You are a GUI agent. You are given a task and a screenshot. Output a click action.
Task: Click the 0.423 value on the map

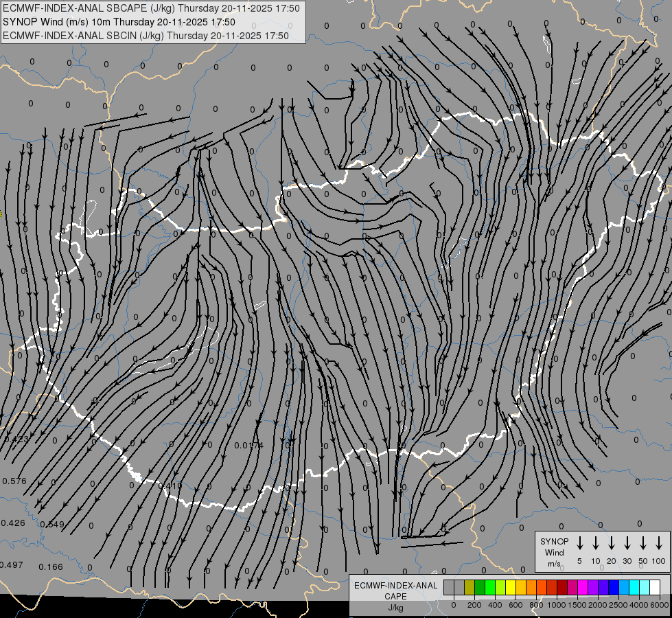(x=16, y=439)
